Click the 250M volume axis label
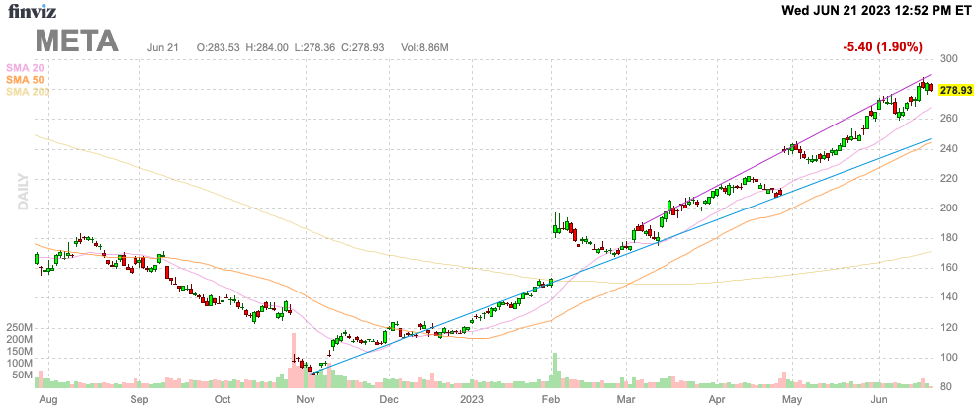Screen dimensions: 980x417 tap(19, 327)
